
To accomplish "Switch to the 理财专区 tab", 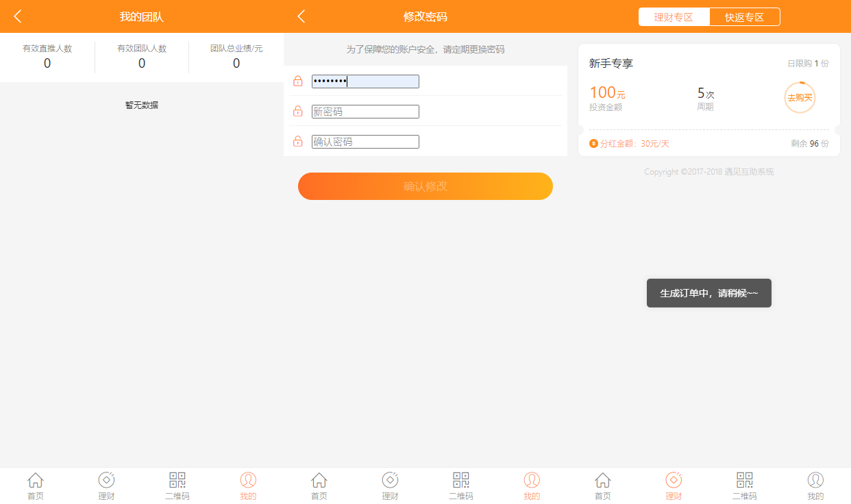I will (674, 17).
